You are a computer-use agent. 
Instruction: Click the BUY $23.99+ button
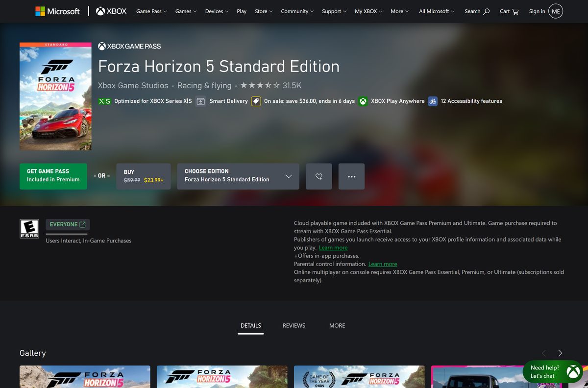click(144, 176)
